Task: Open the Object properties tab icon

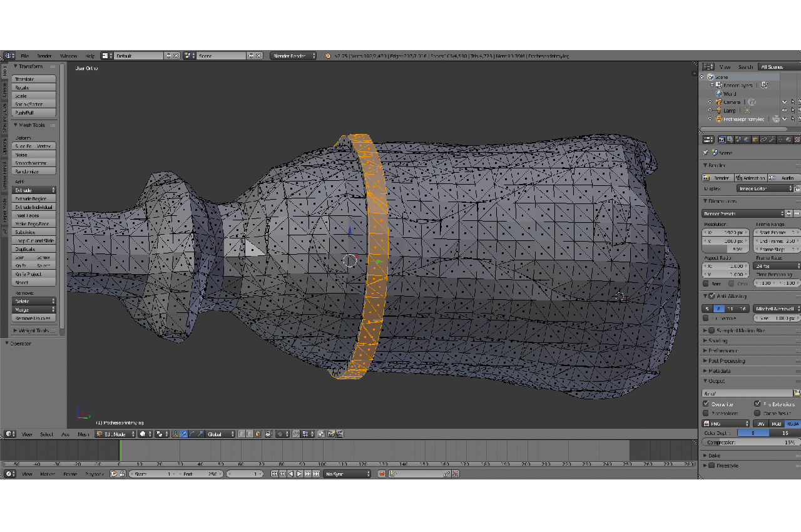Action: tap(755, 140)
